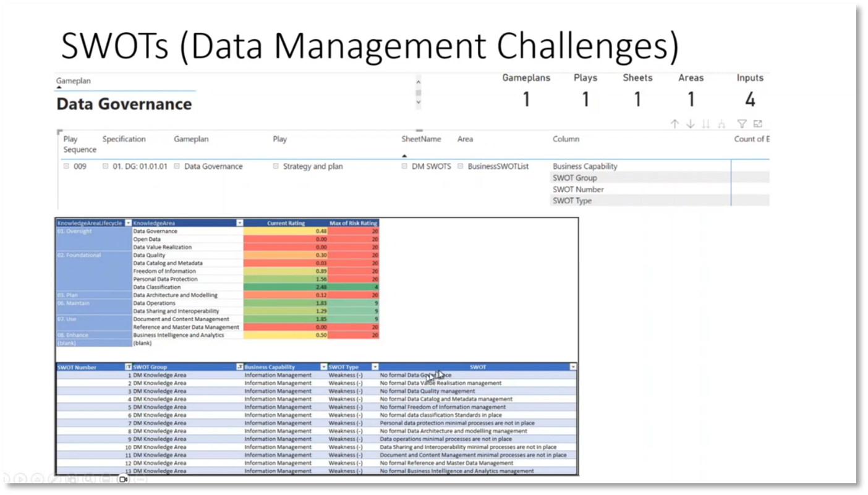
Task: Select the Personal Data Protection row
Action: coord(165,279)
